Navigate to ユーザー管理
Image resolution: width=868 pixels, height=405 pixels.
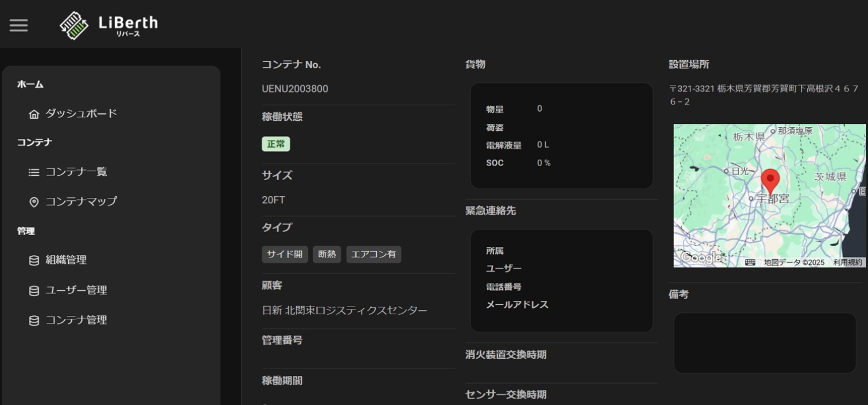point(76,290)
